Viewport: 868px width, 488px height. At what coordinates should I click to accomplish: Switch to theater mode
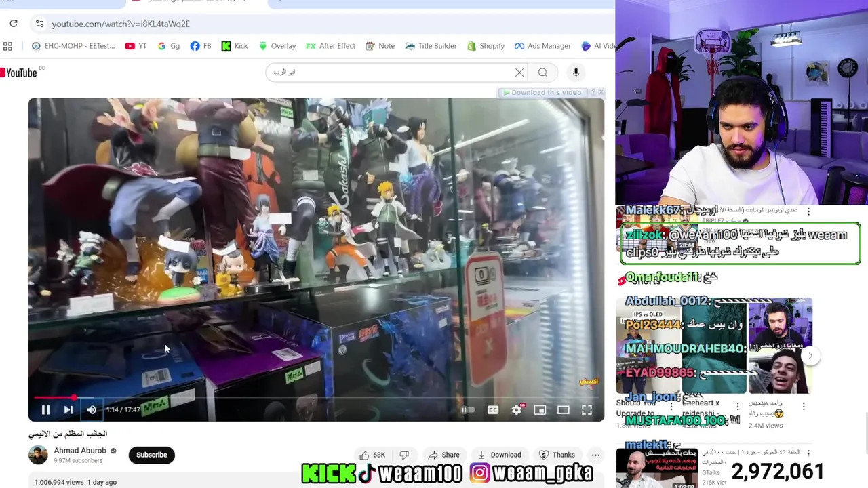(x=563, y=409)
